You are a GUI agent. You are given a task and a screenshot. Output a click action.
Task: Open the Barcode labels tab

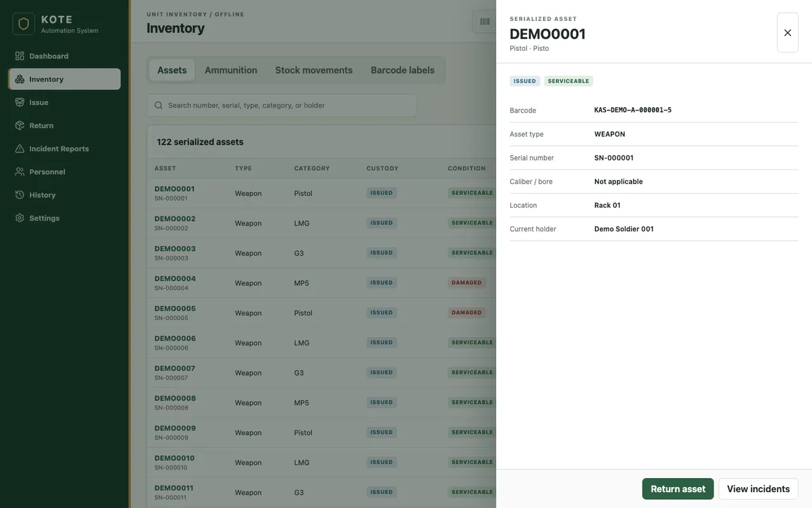pyautogui.click(x=403, y=70)
